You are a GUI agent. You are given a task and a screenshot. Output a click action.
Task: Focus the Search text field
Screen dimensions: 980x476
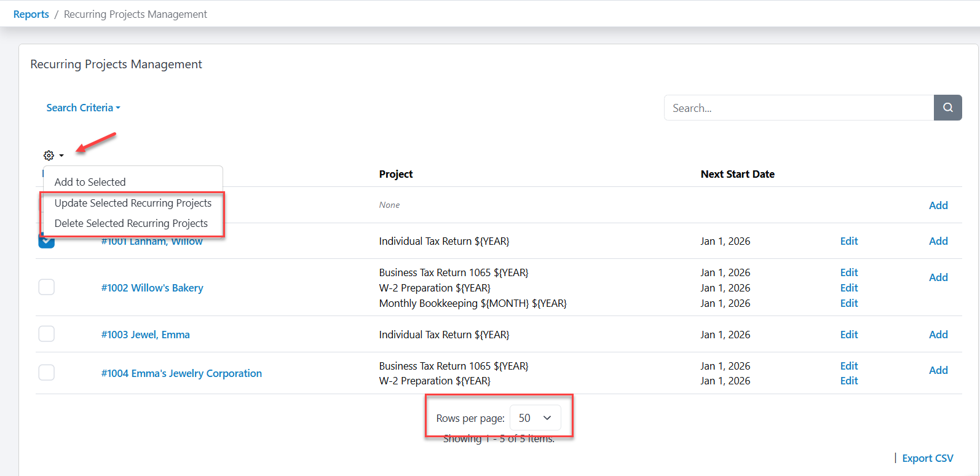pos(799,108)
